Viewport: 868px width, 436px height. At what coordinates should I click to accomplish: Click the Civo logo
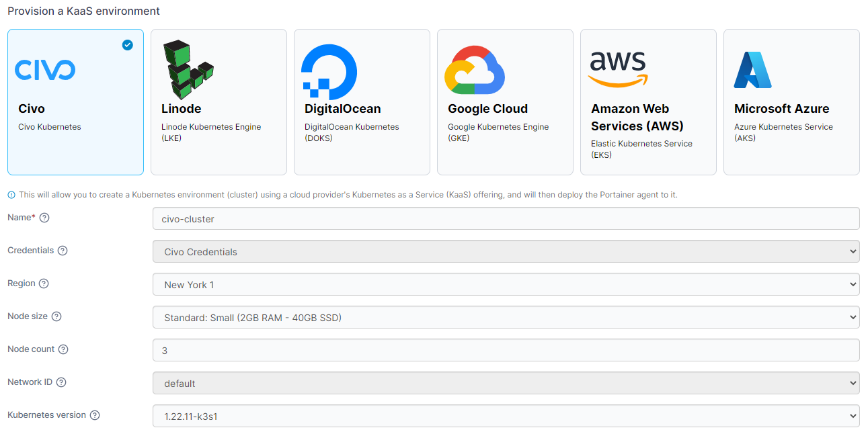(x=44, y=69)
